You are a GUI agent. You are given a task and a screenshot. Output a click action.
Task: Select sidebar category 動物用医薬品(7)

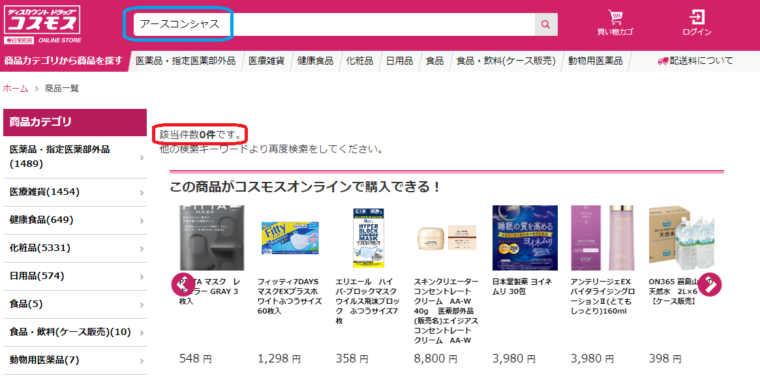coord(75,360)
